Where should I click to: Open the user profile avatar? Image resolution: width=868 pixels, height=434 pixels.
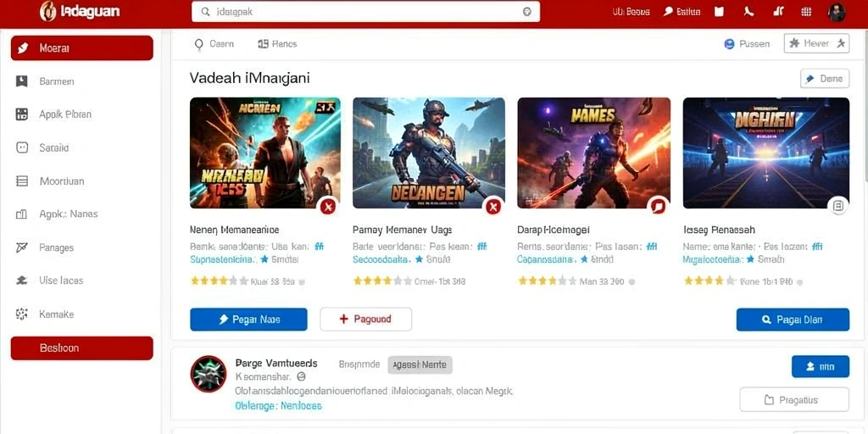point(837,12)
